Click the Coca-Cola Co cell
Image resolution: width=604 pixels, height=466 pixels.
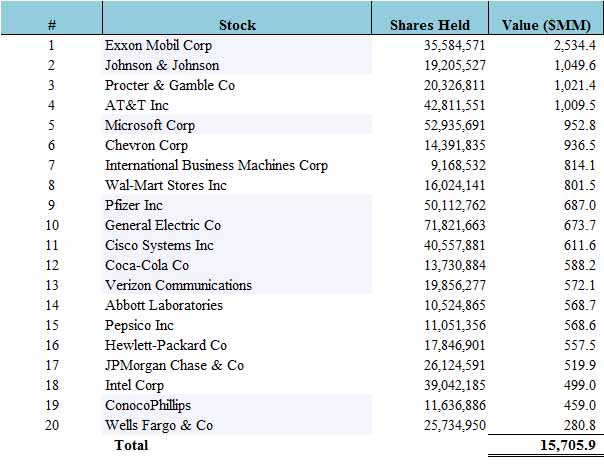[147, 265]
